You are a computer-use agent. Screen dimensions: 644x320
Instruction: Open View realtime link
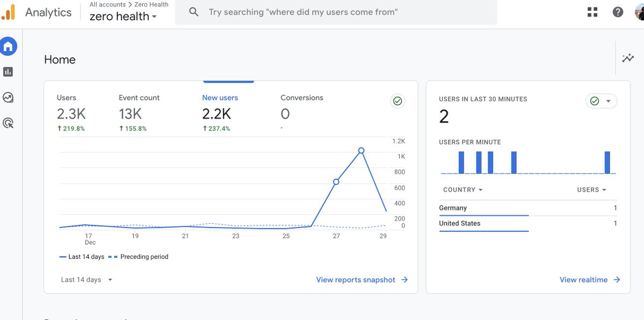590,280
